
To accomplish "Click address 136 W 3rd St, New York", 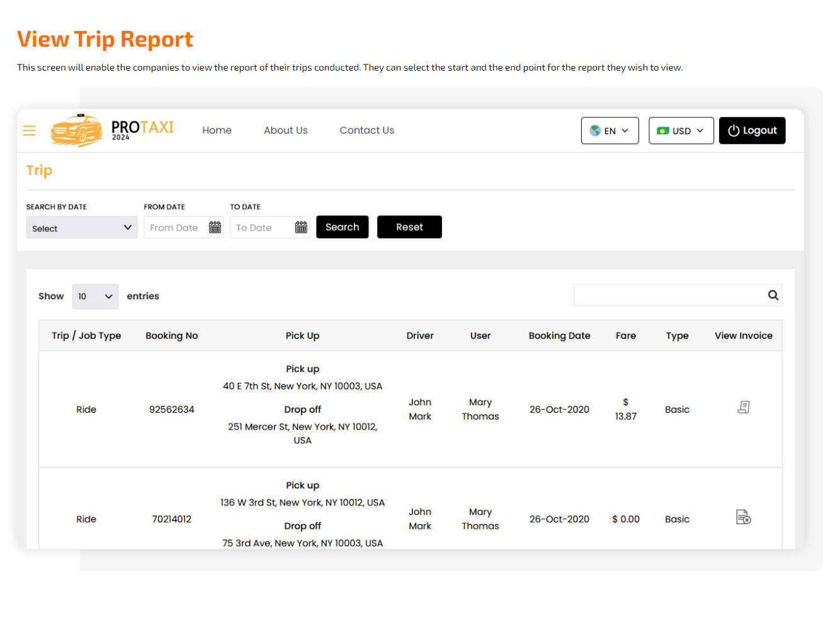I will (x=302, y=503).
